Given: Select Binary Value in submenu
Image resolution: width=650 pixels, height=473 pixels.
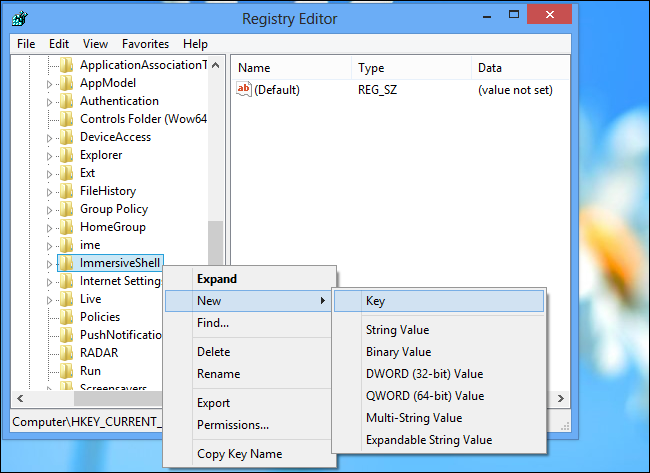Looking at the screenshot, I should pyautogui.click(x=439, y=352).
